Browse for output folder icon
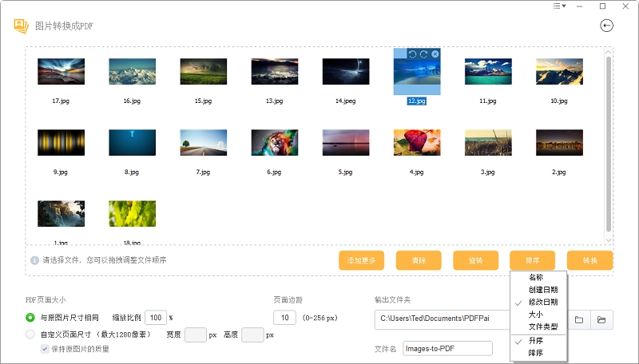Viewport: 639px width, 364px height. click(579, 320)
